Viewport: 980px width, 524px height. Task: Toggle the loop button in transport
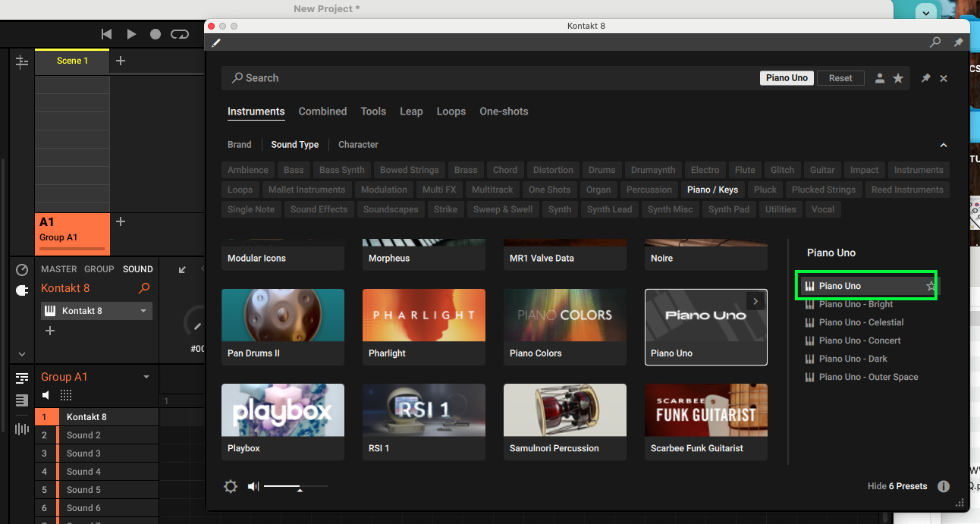180,34
